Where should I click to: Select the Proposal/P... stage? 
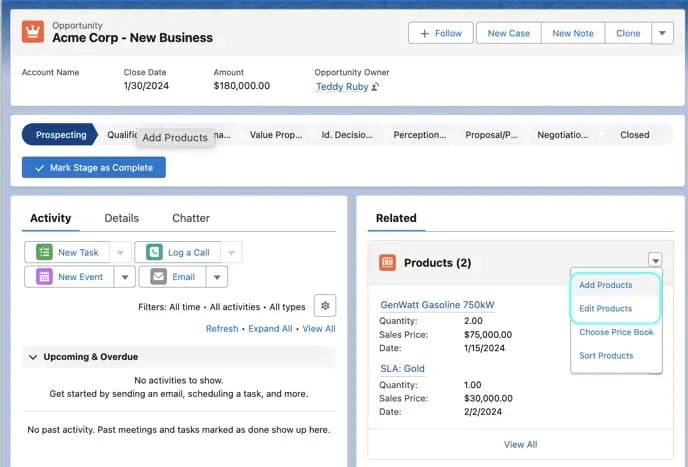coord(491,135)
